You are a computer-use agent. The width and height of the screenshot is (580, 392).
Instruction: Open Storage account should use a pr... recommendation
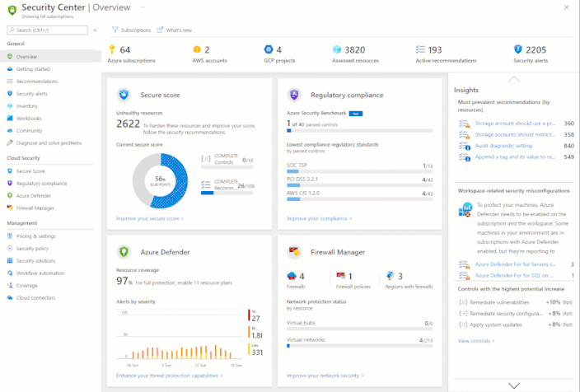pos(515,124)
